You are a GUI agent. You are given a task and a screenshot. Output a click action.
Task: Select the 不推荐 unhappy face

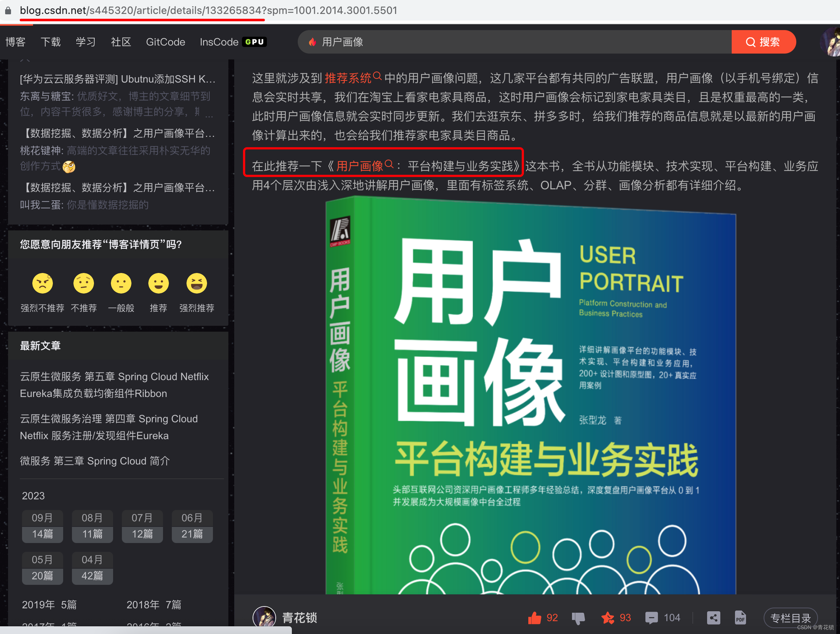(x=84, y=283)
